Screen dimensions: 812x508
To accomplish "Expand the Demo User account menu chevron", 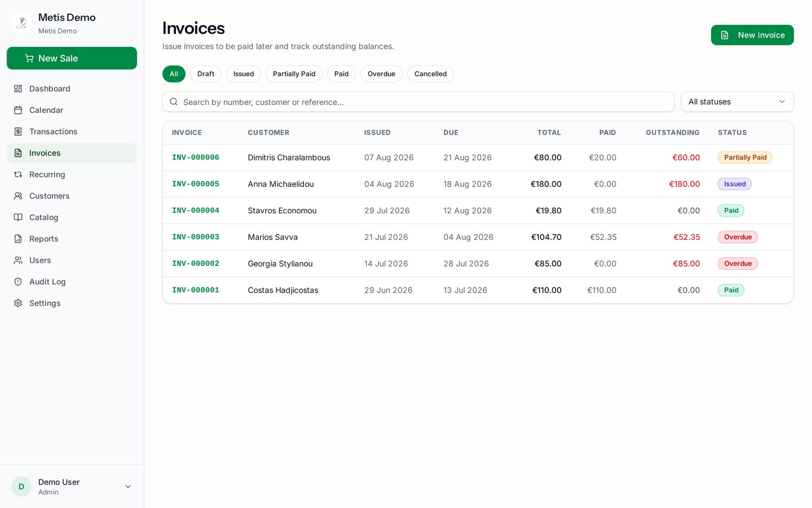I will click(x=128, y=487).
